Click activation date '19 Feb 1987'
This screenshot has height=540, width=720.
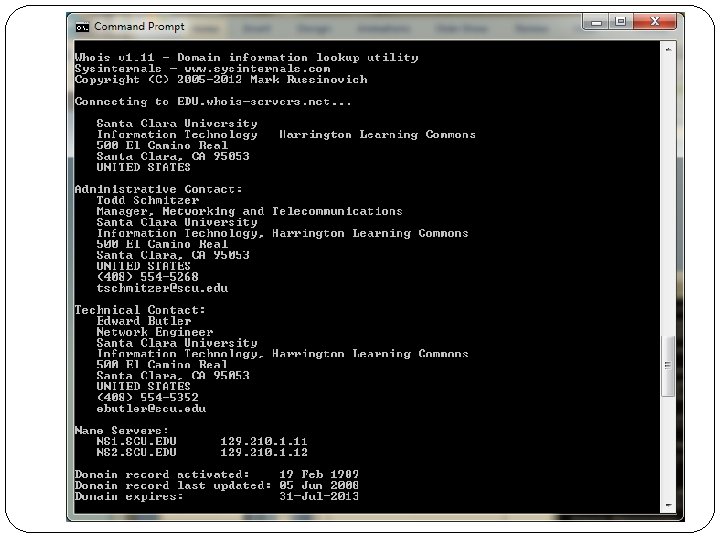coord(319,474)
